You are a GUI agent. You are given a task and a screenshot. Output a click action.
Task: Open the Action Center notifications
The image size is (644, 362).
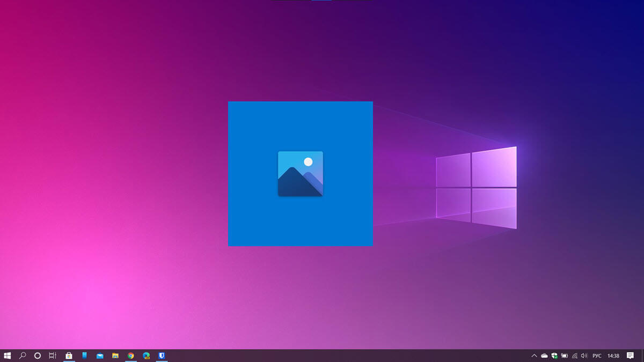click(x=631, y=356)
